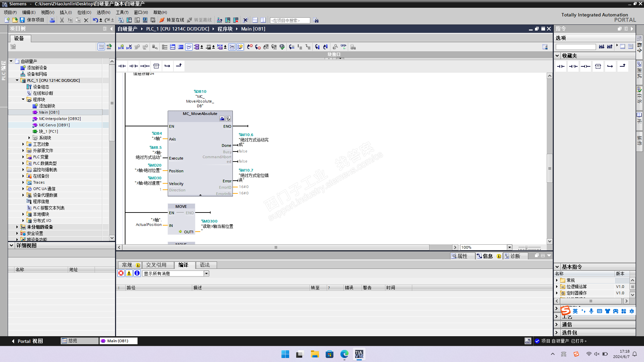Open the 100% zoom level dropdown
Viewport: 644px width, 362px height.
coord(509,247)
